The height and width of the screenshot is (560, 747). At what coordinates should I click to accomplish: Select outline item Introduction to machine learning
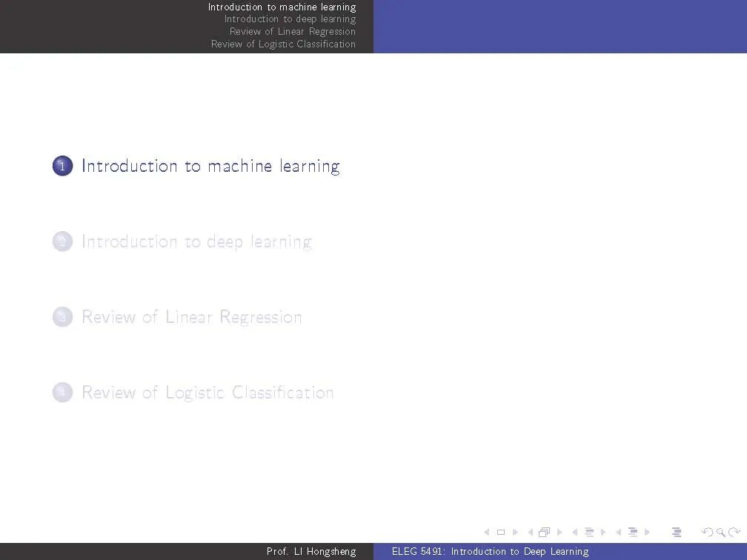[210, 166]
